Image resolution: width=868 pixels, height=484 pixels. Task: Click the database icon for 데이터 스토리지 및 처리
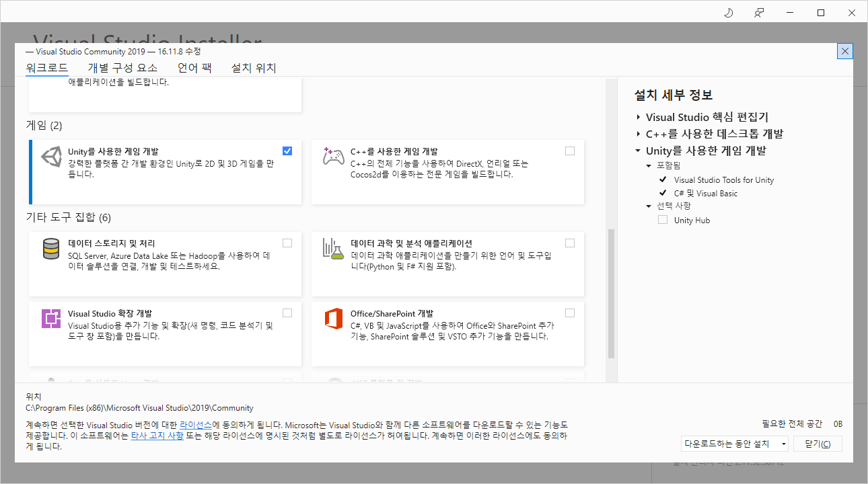coord(51,249)
